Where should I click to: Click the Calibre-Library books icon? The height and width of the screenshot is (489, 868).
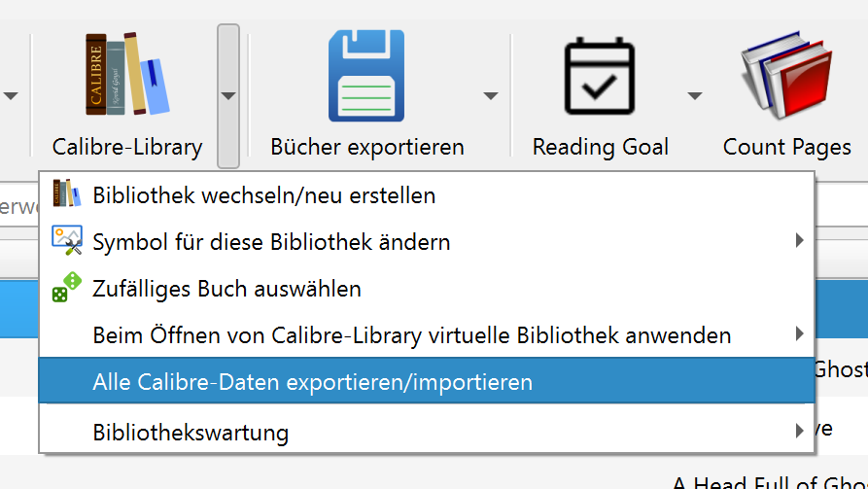[x=127, y=75]
